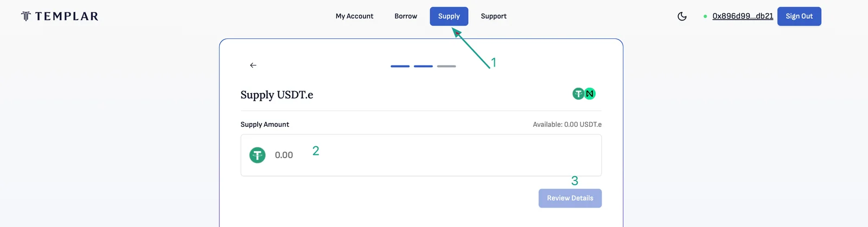Click the third gray progress step bar
The image size is (868, 227).
click(446, 66)
